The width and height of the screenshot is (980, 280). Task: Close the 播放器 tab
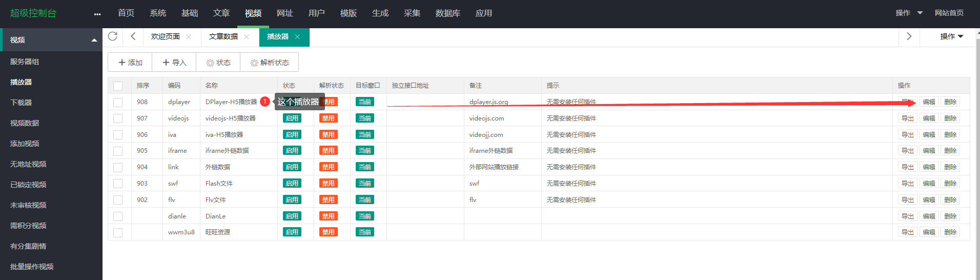point(297,37)
